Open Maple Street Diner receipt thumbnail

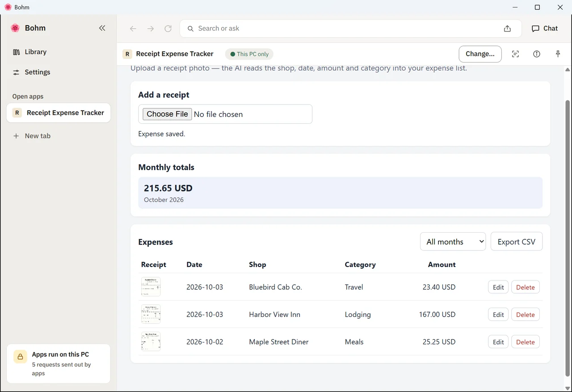coord(151,342)
